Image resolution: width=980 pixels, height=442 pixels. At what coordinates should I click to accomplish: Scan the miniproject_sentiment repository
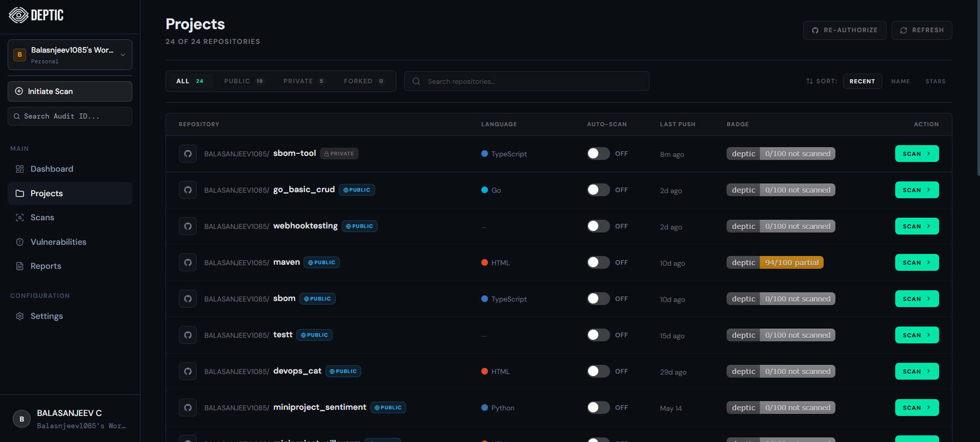point(917,408)
